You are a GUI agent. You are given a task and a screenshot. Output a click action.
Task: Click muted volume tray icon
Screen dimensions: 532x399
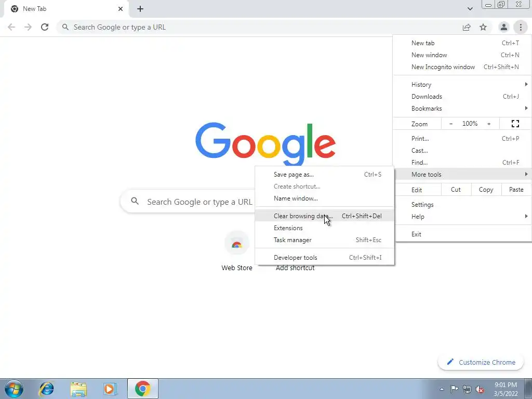480,389
